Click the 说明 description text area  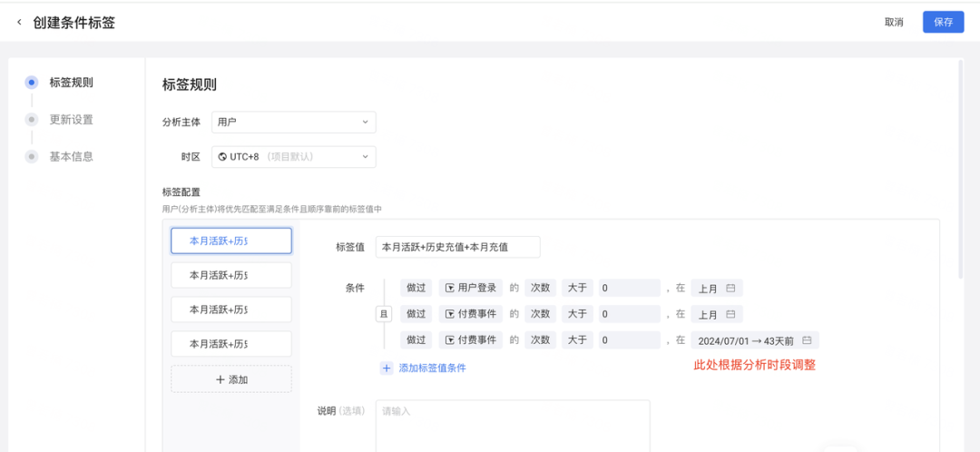tap(513, 426)
